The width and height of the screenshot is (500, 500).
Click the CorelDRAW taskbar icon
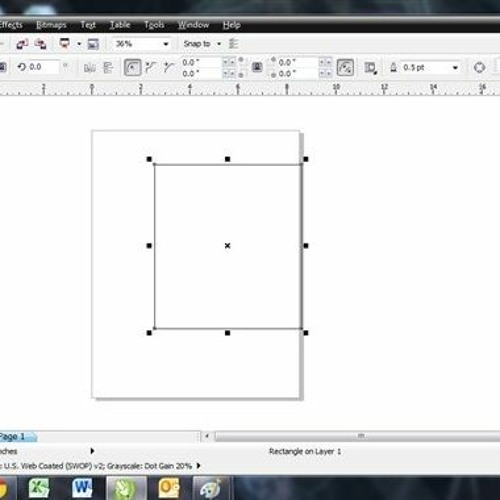[126, 489]
